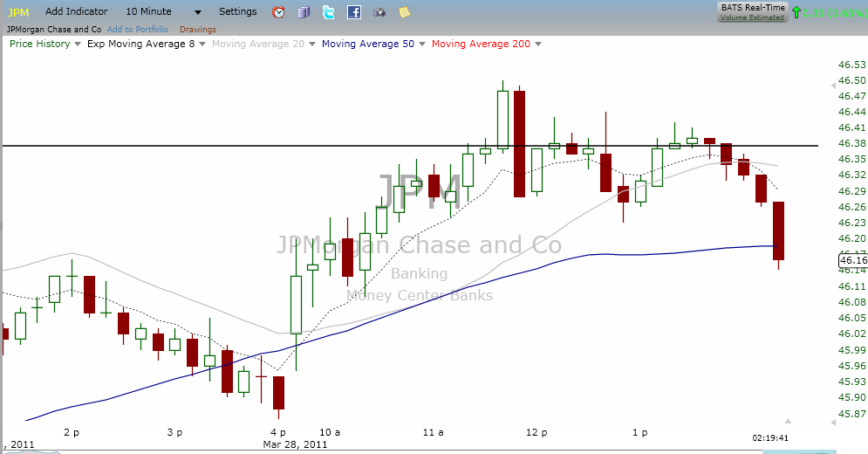The width and height of the screenshot is (868, 454).
Task: Click the Drawings link
Action: pyautogui.click(x=197, y=29)
